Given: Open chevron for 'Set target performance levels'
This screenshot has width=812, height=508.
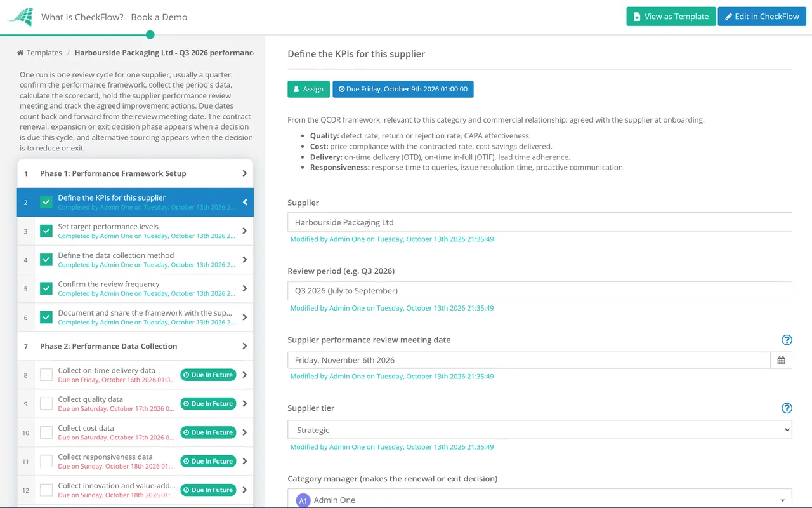Looking at the screenshot, I should click(x=245, y=231).
